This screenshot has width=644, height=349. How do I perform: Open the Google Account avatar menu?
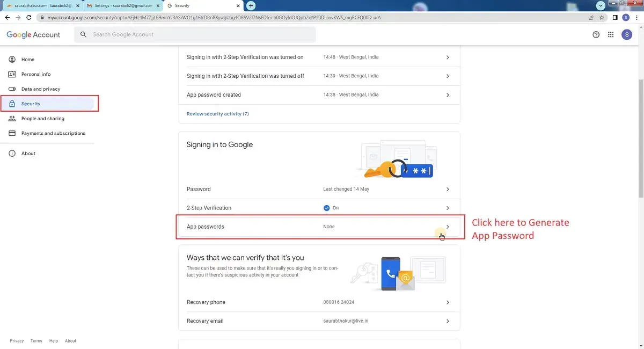[627, 34]
